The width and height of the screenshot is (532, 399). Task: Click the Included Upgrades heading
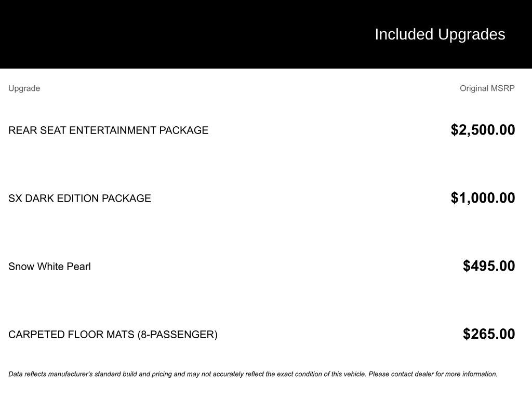(x=440, y=34)
